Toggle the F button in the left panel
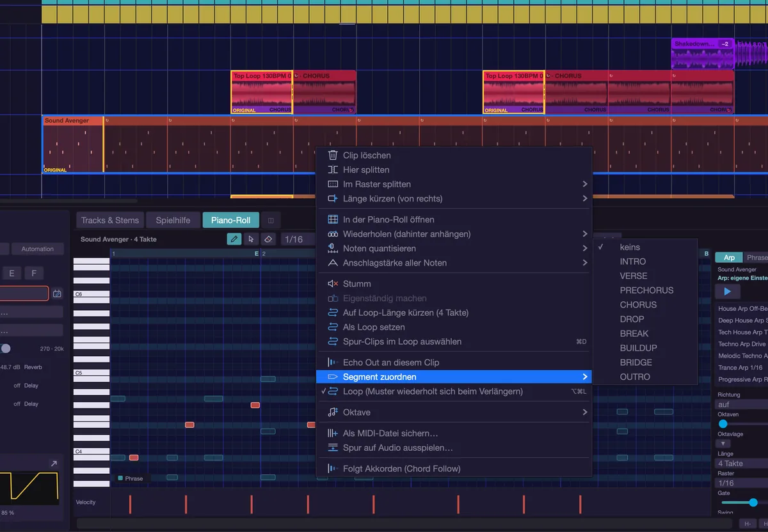Viewport: 768px width, 532px height. 34,273
